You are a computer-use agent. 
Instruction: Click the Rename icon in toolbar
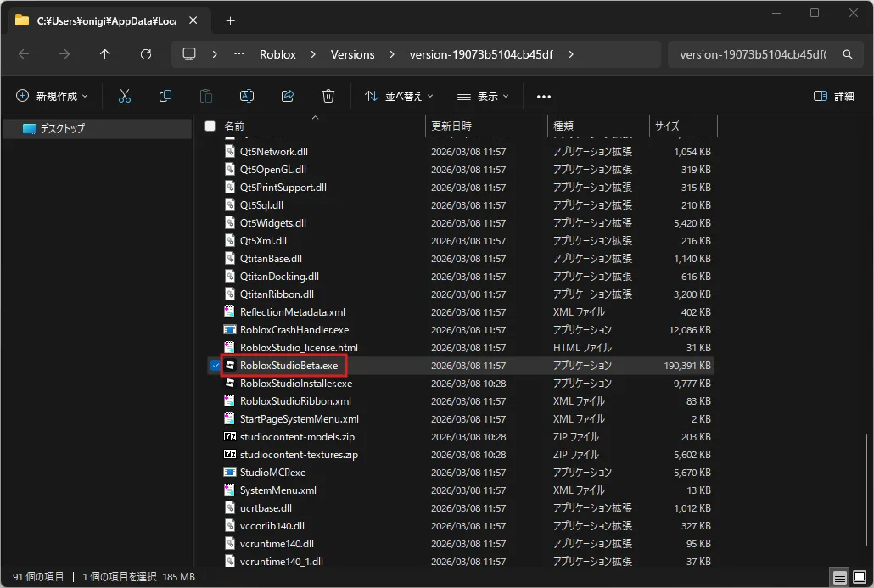(x=246, y=96)
